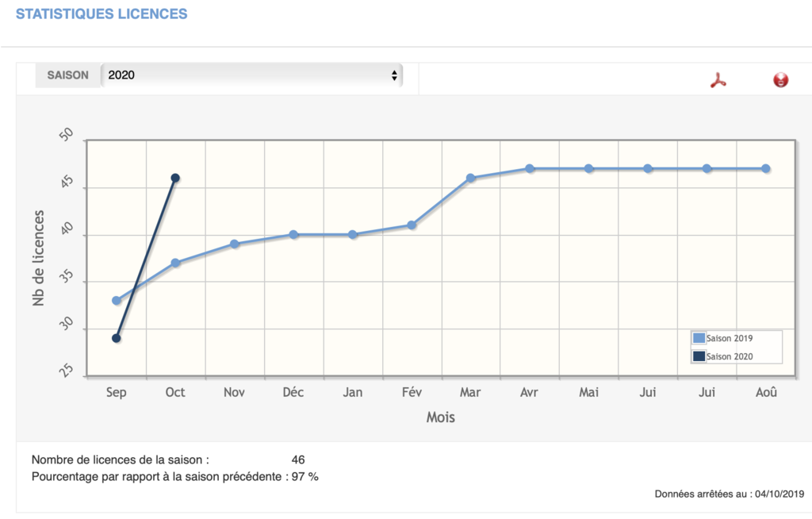
Task: Click the red download icon
Action: [x=780, y=80]
